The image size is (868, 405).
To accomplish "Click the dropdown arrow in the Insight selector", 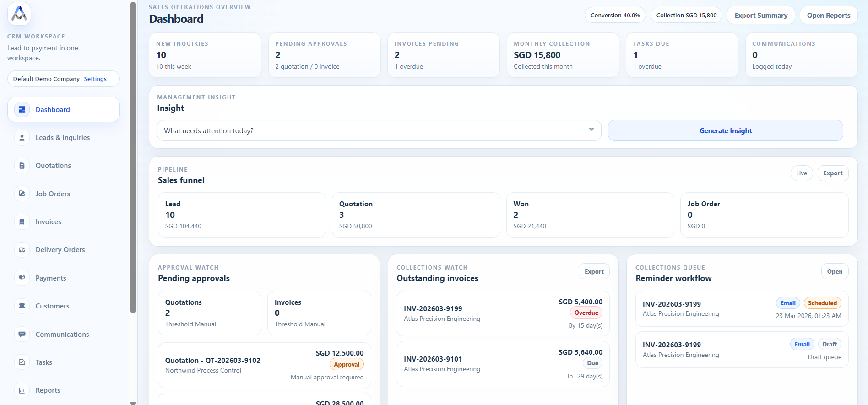I will click(x=591, y=130).
